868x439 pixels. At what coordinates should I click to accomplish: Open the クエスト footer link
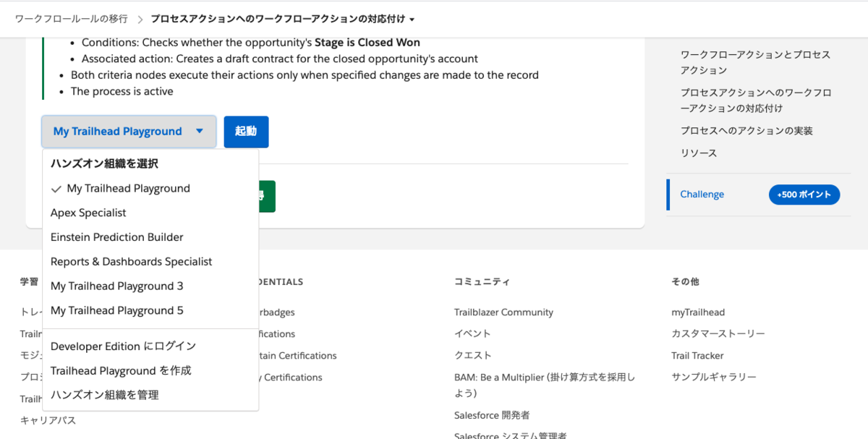(472, 356)
